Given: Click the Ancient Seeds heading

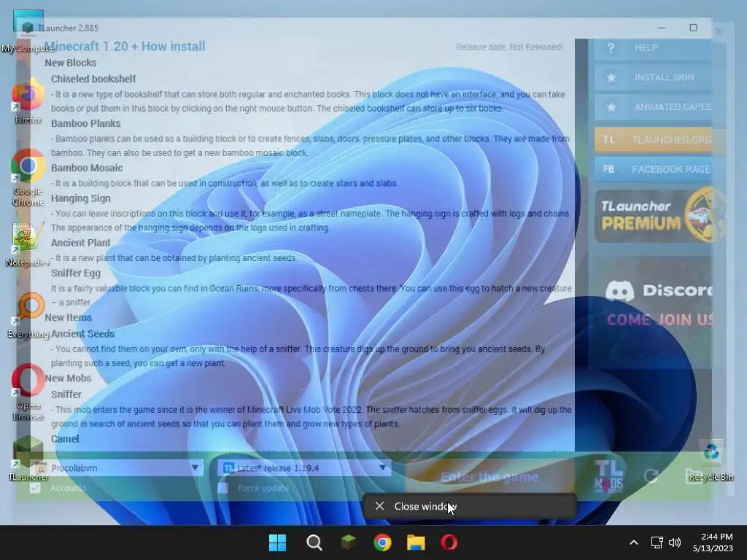Looking at the screenshot, I should point(83,334).
